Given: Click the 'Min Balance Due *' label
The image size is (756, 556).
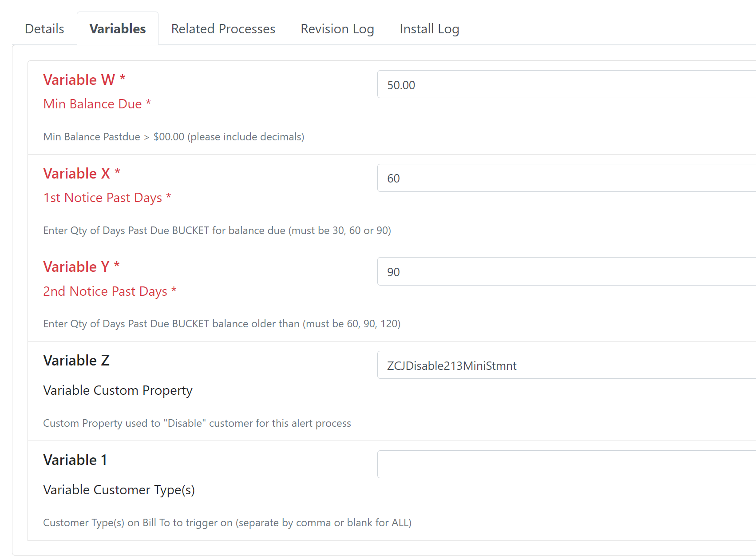Looking at the screenshot, I should click(x=97, y=104).
